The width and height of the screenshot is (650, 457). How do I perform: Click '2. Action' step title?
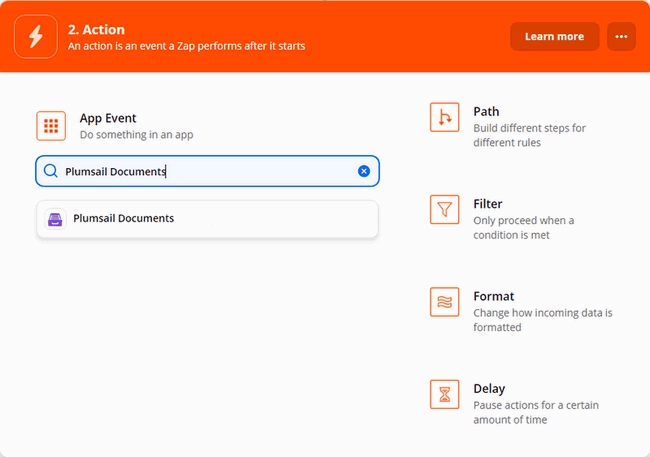coord(96,29)
